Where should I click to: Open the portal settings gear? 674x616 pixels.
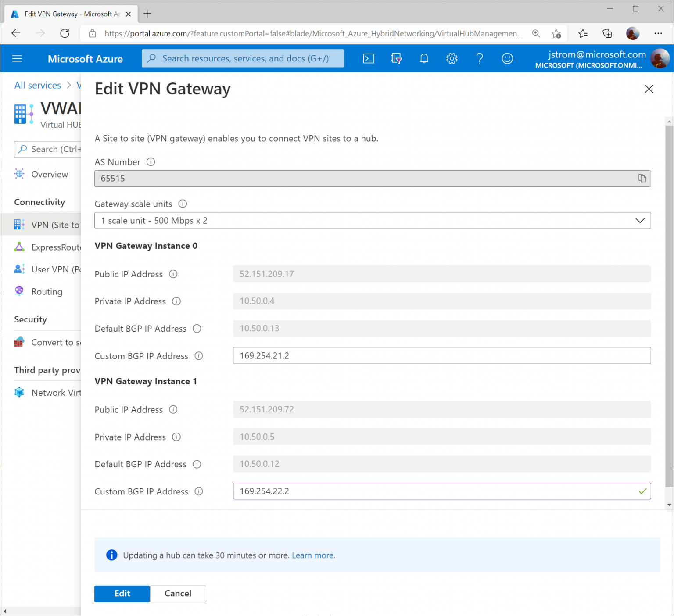pos(452,58)
